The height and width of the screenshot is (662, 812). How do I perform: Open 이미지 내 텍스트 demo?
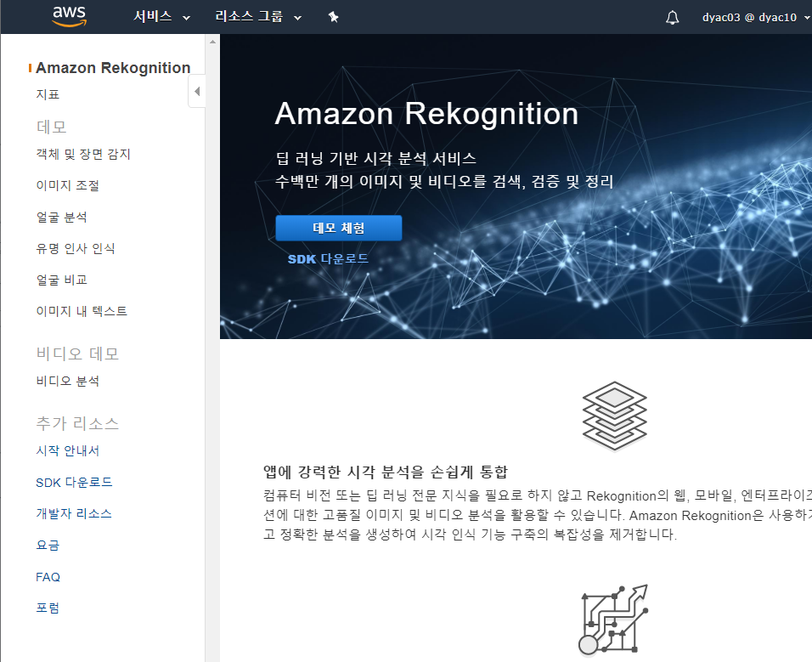click(x=82, y=311)
